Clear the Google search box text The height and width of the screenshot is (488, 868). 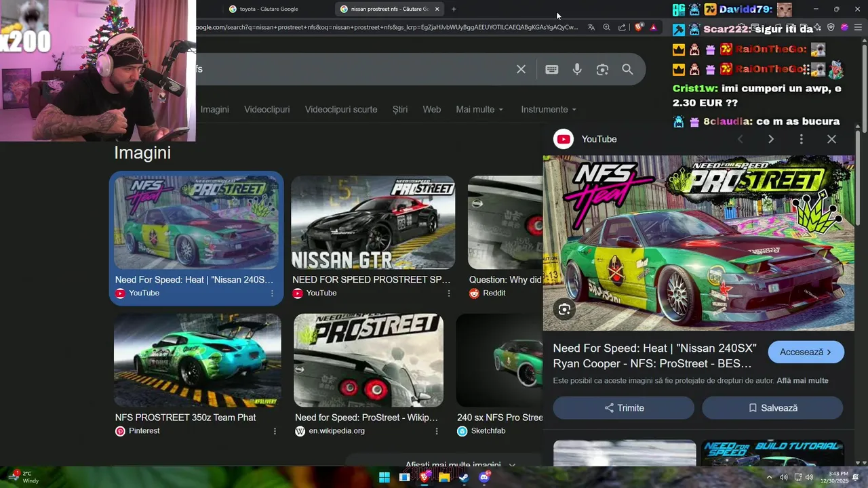(521, 69)
